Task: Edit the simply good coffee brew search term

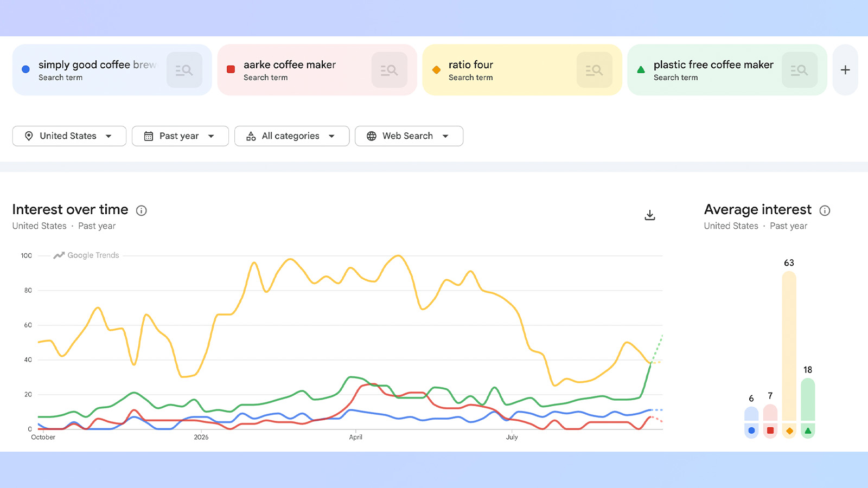Action: click(98, 65)
